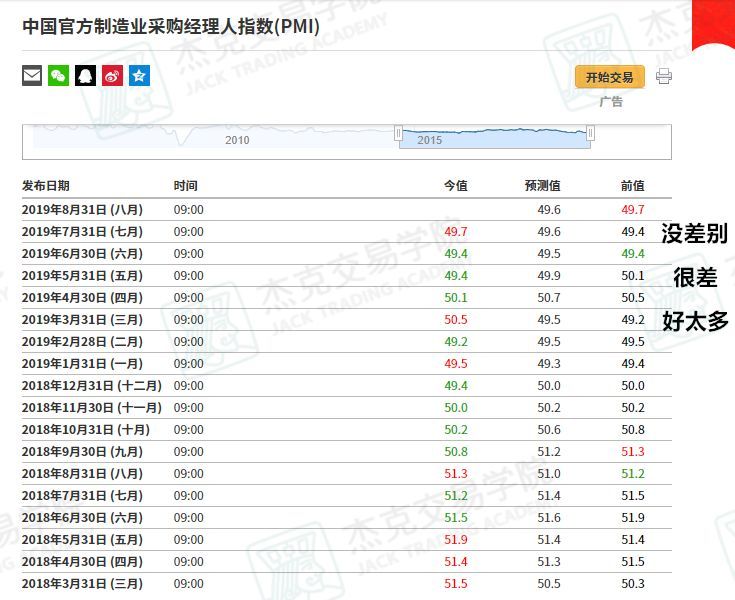Screen dimensions: 735x600
Task: Select row 2019年8月31日 (八月)
Action: 347,210
